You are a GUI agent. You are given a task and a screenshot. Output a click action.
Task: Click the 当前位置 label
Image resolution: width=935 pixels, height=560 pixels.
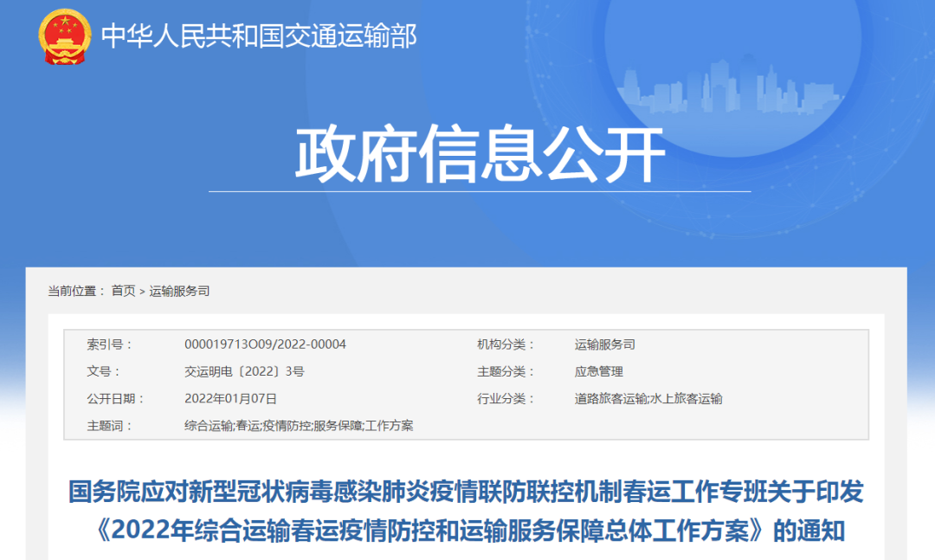coord(77,291)
